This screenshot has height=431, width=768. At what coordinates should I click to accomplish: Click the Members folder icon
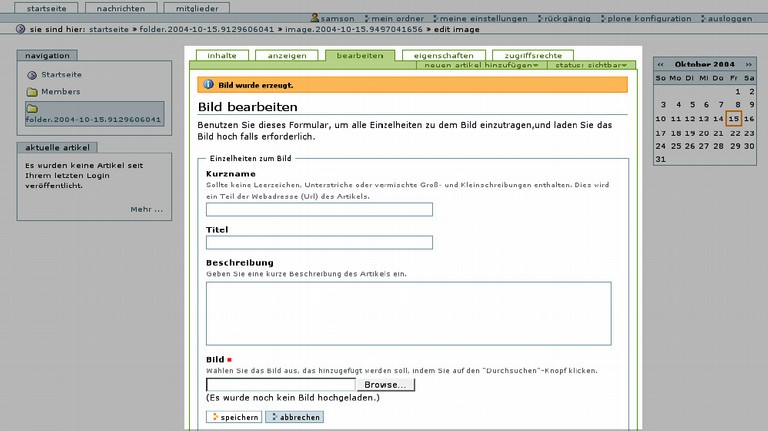[x=32, y=92]
